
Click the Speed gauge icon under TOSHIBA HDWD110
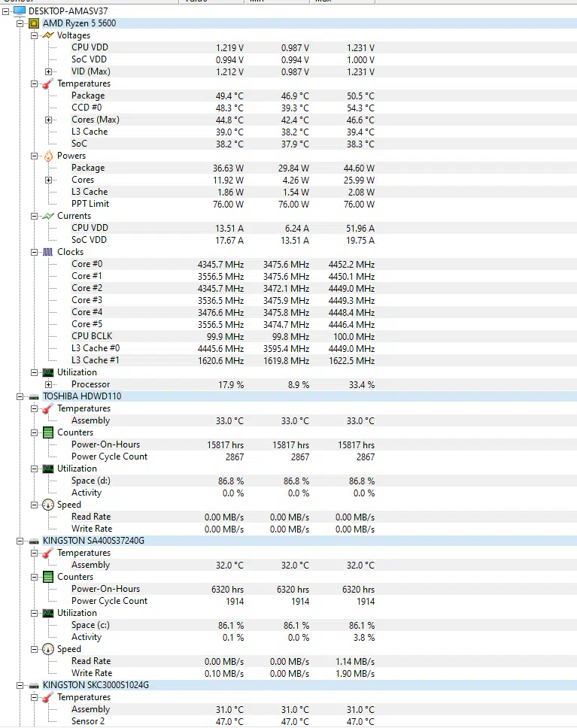(x=48, y=505)
